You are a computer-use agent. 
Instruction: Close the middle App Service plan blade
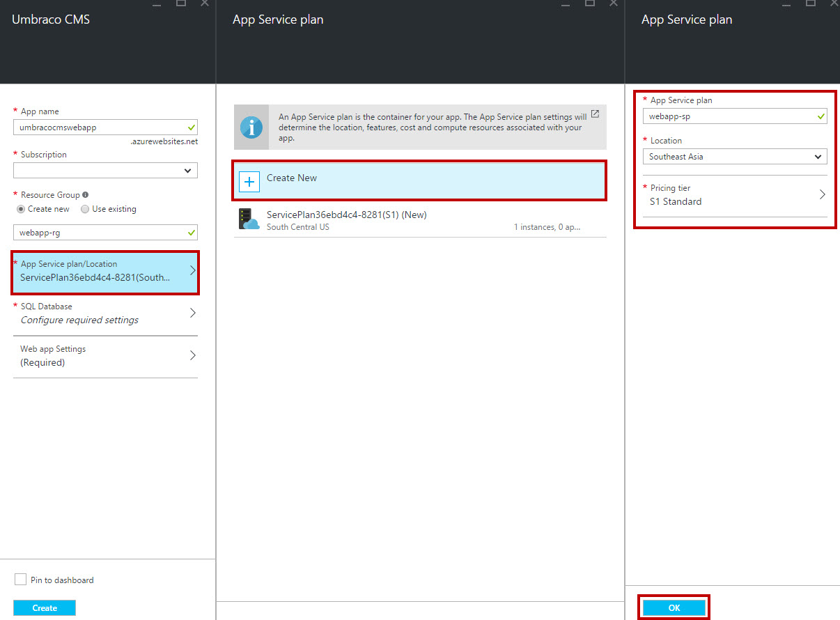(614, 3)
